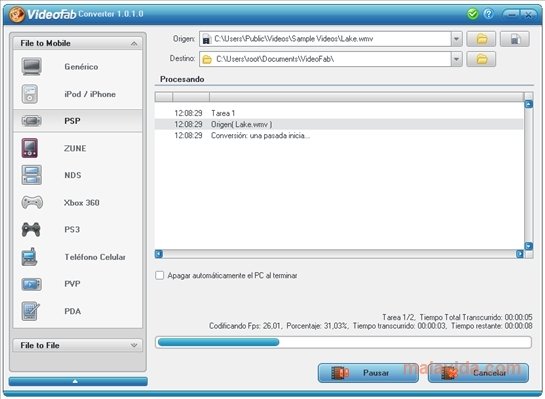Click 'Codificando Fps: 26.01' status text
The image size is (545, 399).
pos(245,326)
